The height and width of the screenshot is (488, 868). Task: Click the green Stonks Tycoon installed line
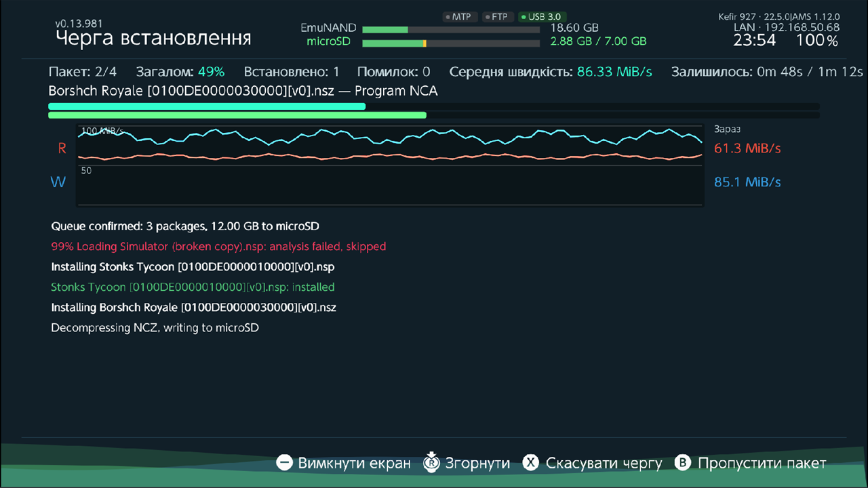click(x=193, y=287)
